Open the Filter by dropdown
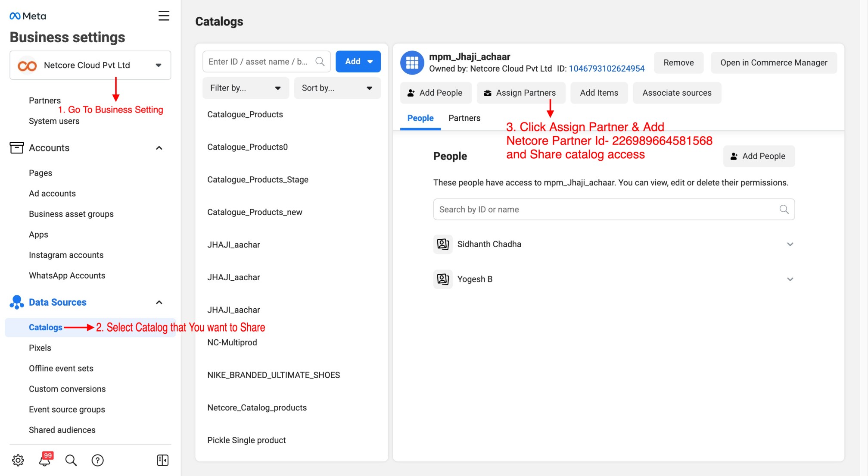868x476 pixels. click(x=245, y=88)
